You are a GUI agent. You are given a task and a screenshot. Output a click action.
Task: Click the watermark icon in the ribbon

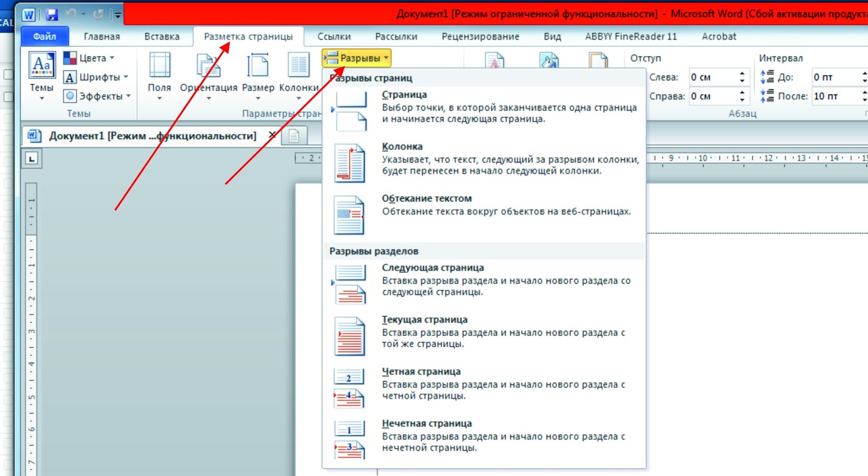(x=494, y=60)
